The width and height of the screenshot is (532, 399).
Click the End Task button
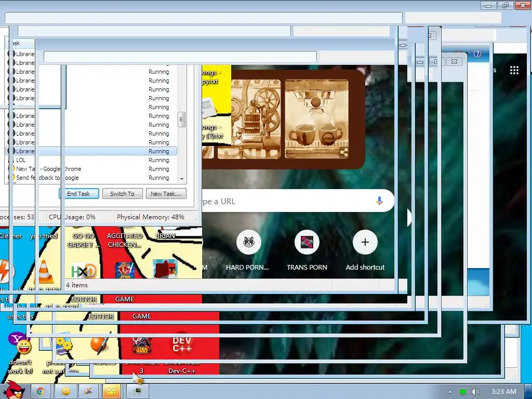(79, 194)
